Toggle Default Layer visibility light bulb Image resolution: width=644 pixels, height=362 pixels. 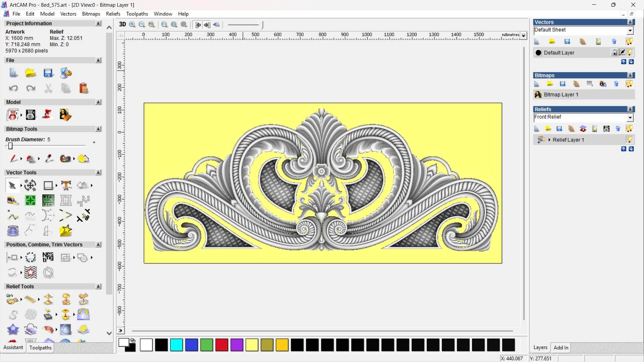coord(630,53)
